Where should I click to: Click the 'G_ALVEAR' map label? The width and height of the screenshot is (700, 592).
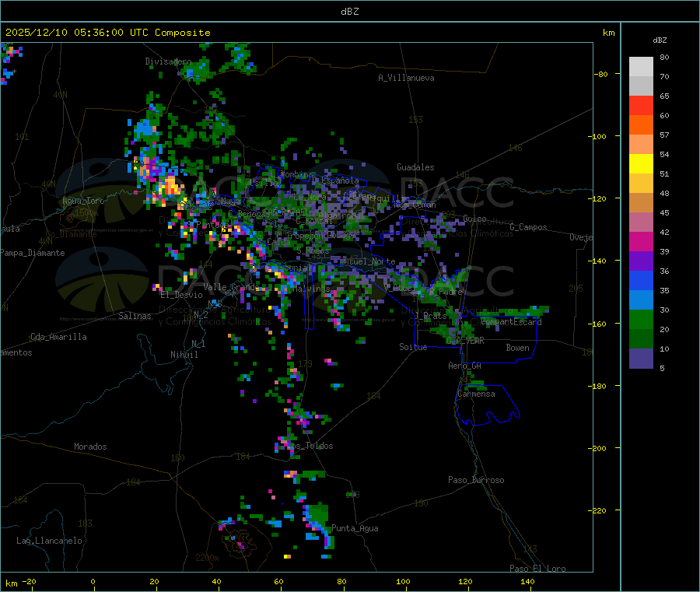pyautogui.click(x=465, y=340)
